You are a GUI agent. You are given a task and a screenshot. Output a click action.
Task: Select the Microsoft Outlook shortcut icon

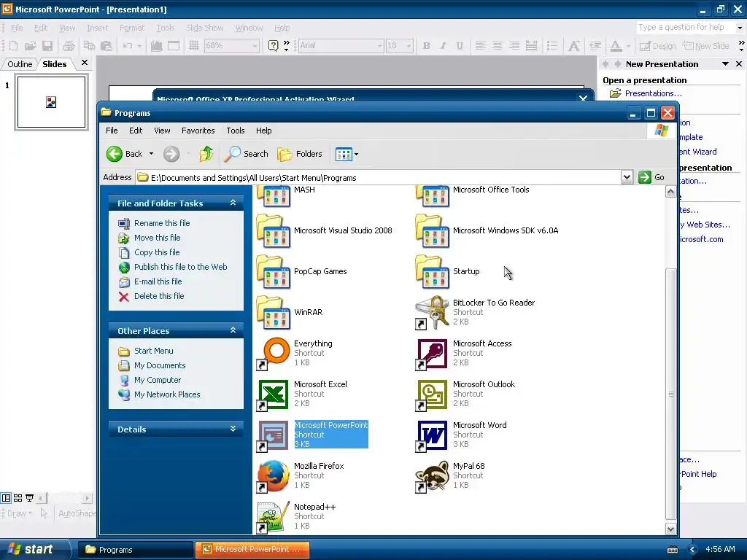pos(432,394)
